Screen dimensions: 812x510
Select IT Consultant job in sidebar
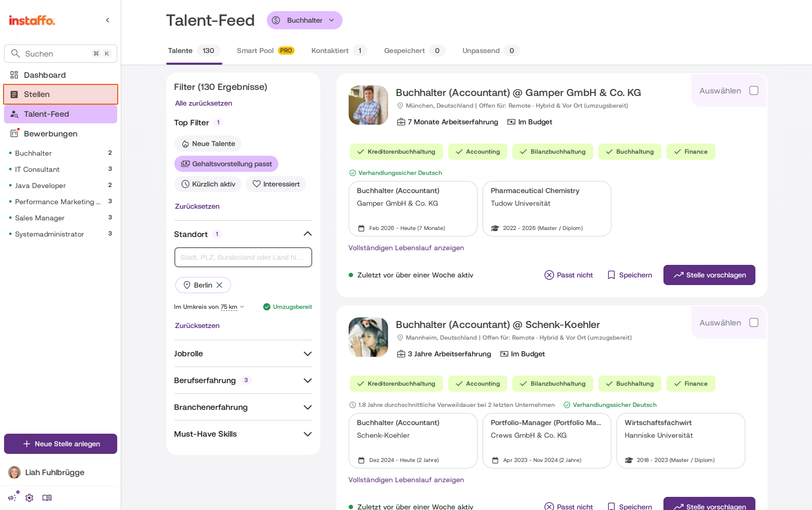point(61,169)
